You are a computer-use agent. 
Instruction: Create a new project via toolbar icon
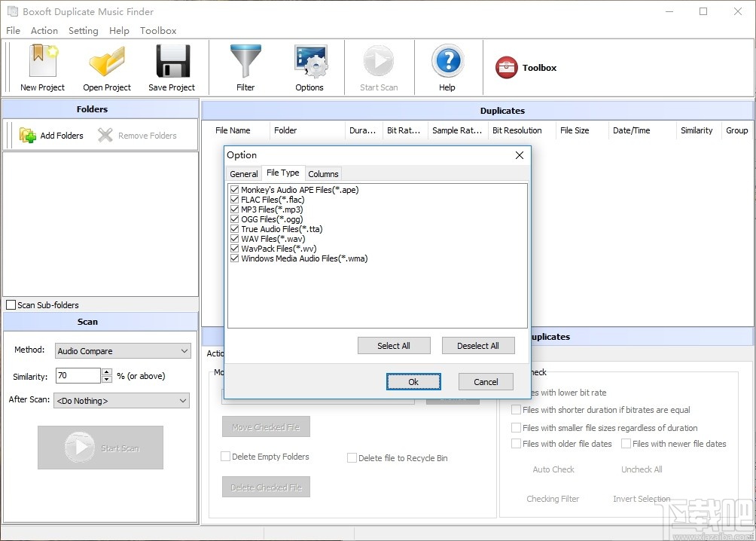[42, 67]
